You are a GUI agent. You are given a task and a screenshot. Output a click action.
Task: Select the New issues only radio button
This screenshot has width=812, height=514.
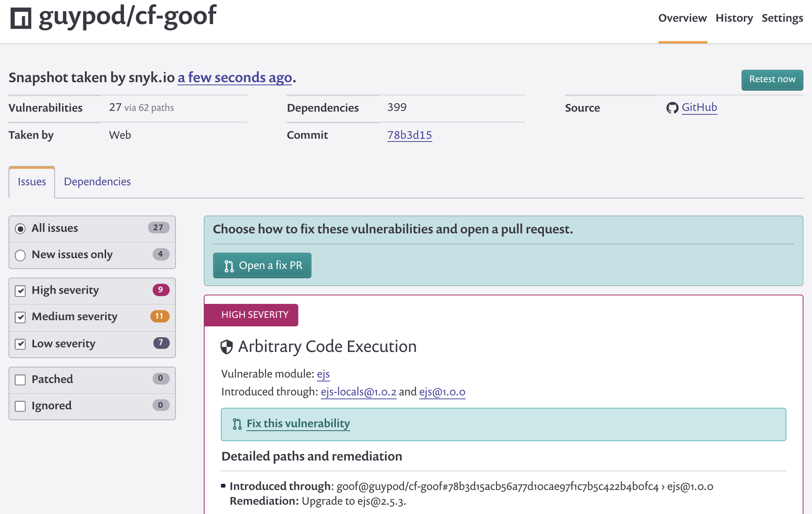(x=20, y=255)
